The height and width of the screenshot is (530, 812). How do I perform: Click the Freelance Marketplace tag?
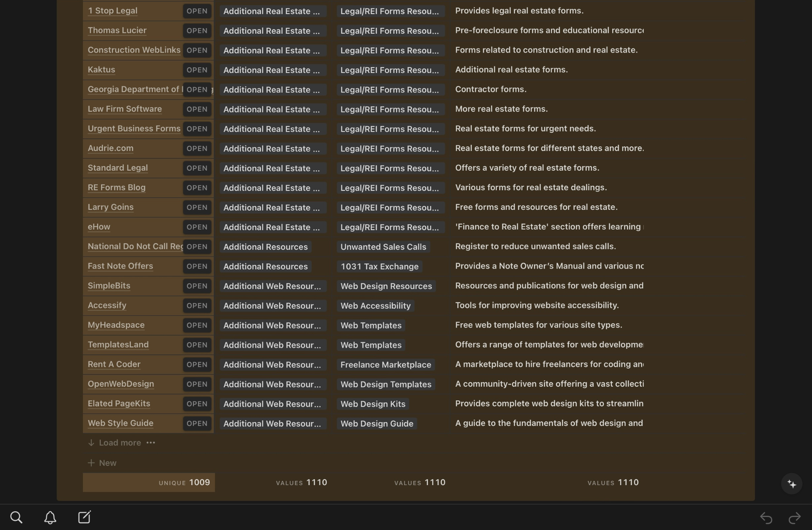[x=385, y=365]
